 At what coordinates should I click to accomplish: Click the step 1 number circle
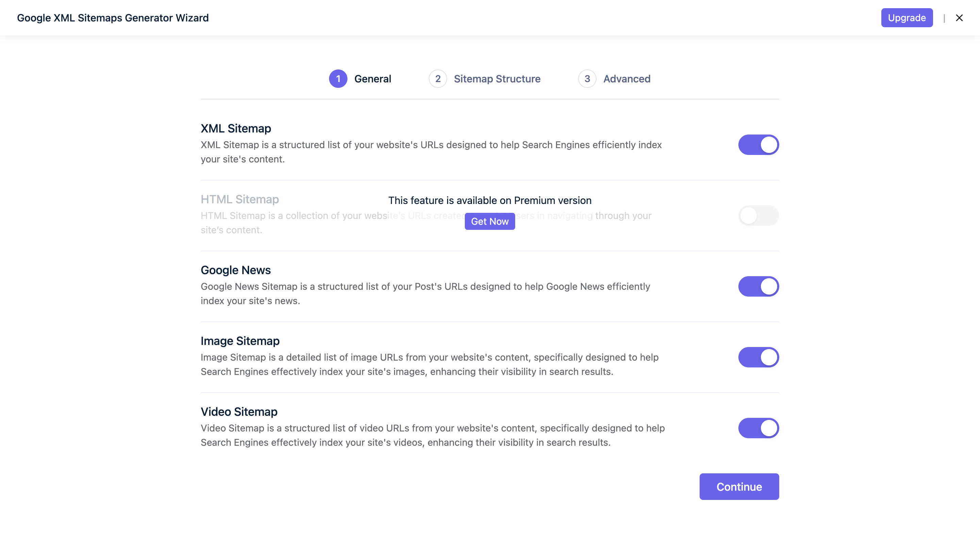(x=338, y=79)
